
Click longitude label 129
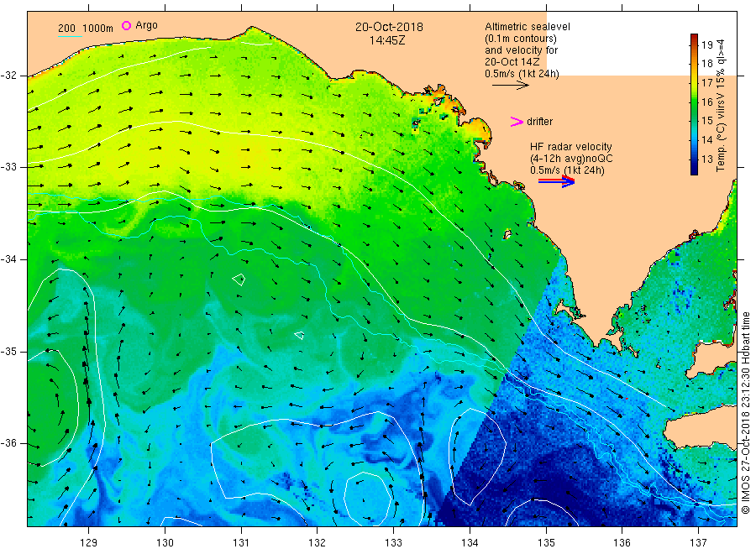89,543
